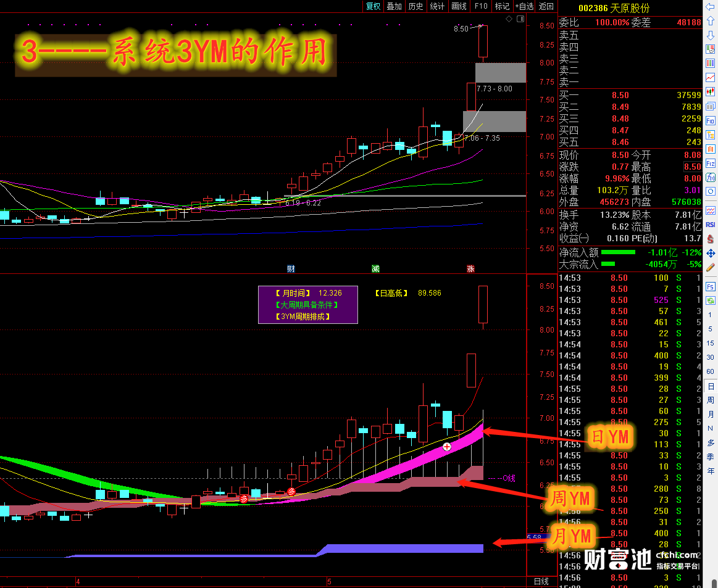The height and width of the screenshot is (588, 718).
Task: Click the down arrow for next stock
Action: point(710,35)
